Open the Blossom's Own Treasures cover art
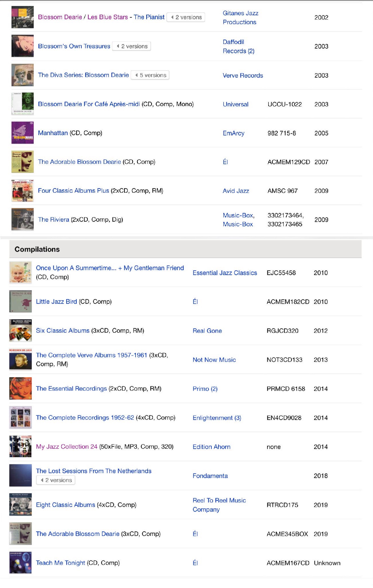This screenshot has width=373, height=588. point(22,46)
